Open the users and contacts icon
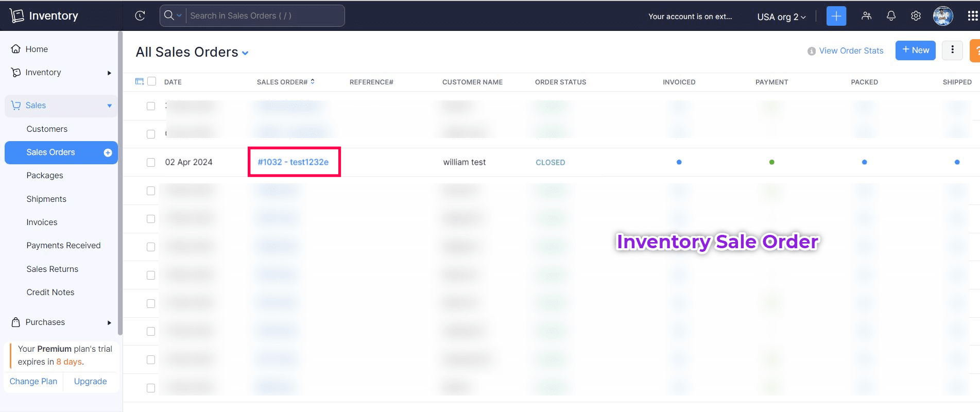 pyautogui.click(x=866, y=16)
